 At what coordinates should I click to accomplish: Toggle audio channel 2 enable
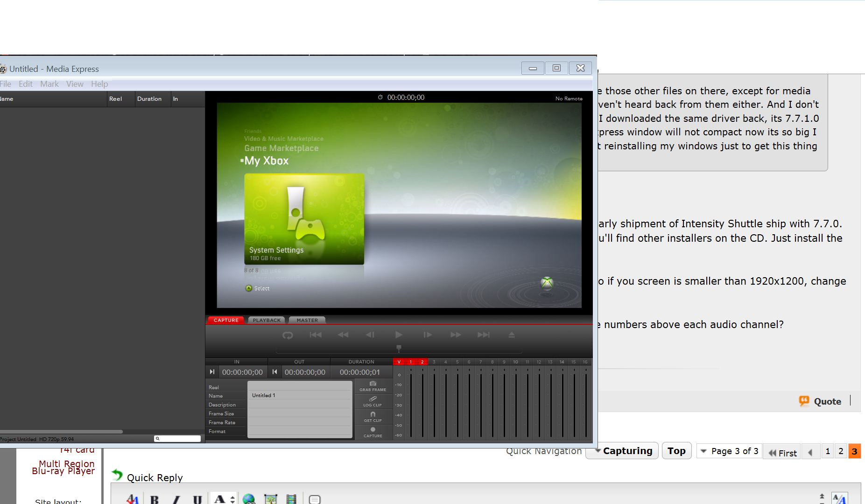(422, 362)
